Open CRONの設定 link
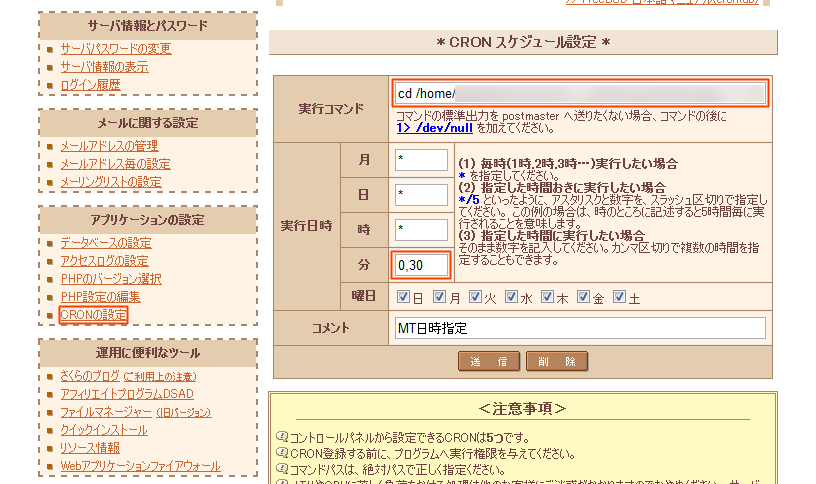This screenshot has width=816, height=484. [93, 315]
